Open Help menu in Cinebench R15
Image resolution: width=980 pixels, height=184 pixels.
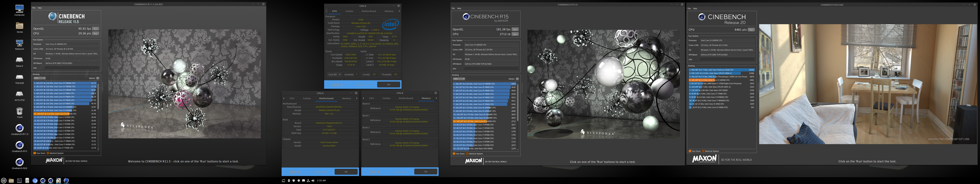(459, 8)
